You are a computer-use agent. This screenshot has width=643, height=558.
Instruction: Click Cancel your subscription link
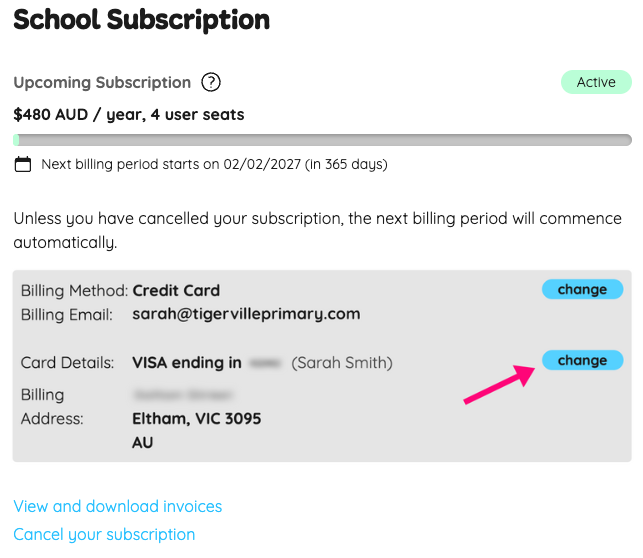point(104,534)
